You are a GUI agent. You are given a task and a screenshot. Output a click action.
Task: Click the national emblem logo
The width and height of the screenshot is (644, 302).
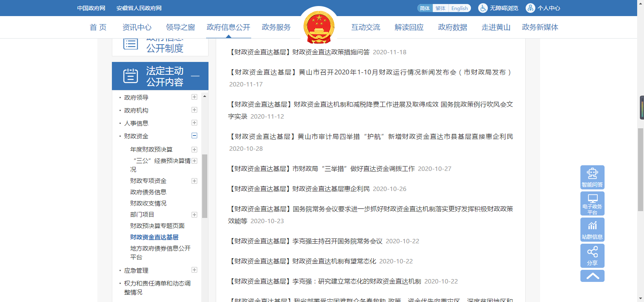pos(319,27)
